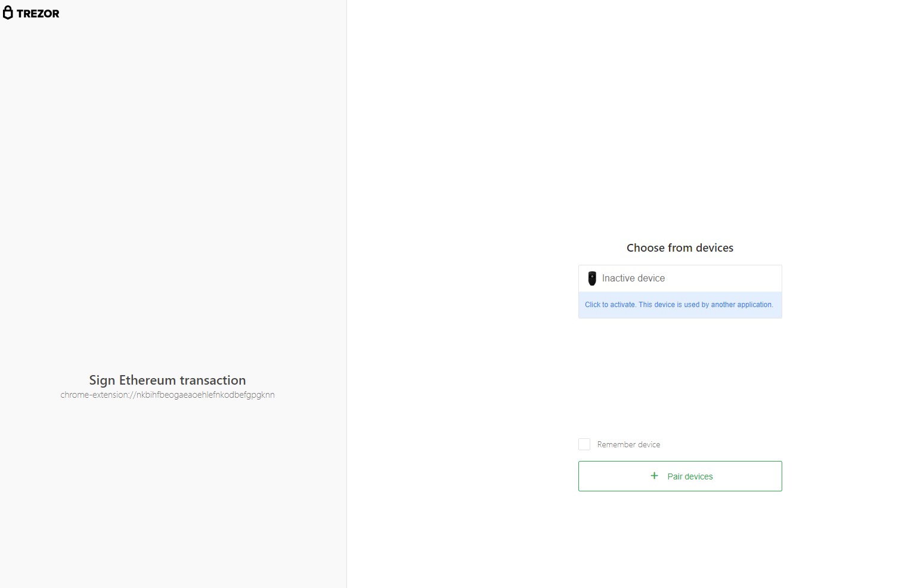This screenshot has width=917, height=588.
Task: Enable the Remember device checkbox
Action: coord(584,444)
